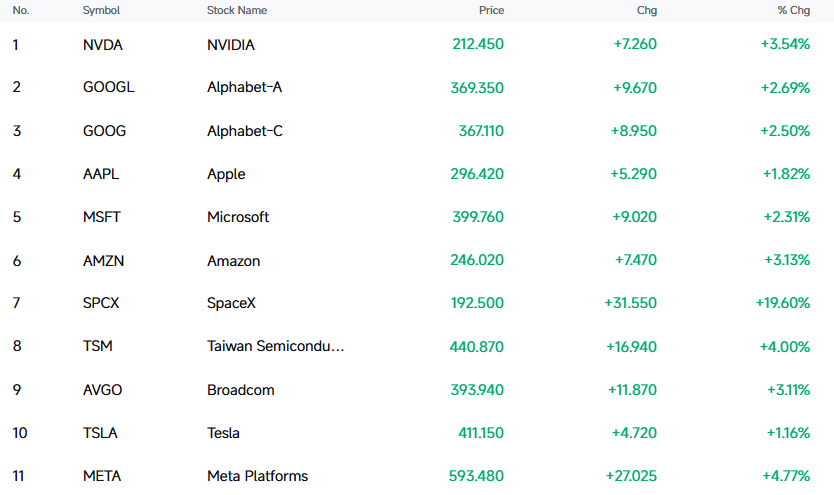Click the No. column header
The width and height of the screenshot is (834, 495).
[21, 11]
